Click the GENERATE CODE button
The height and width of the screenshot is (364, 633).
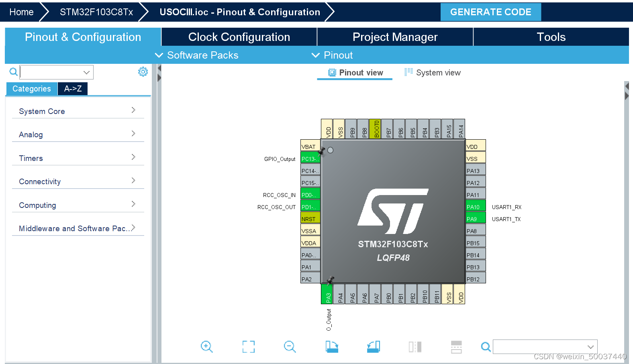point(490,12)
